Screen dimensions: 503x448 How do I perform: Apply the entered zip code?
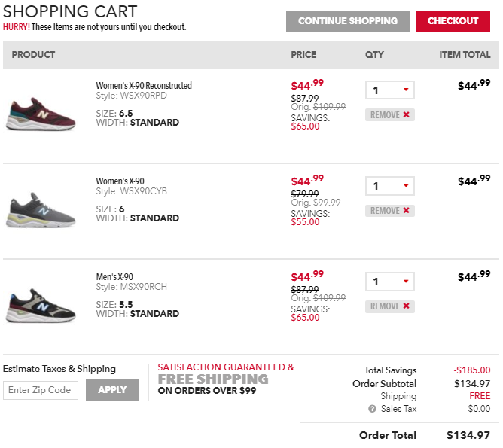(112, 390)
